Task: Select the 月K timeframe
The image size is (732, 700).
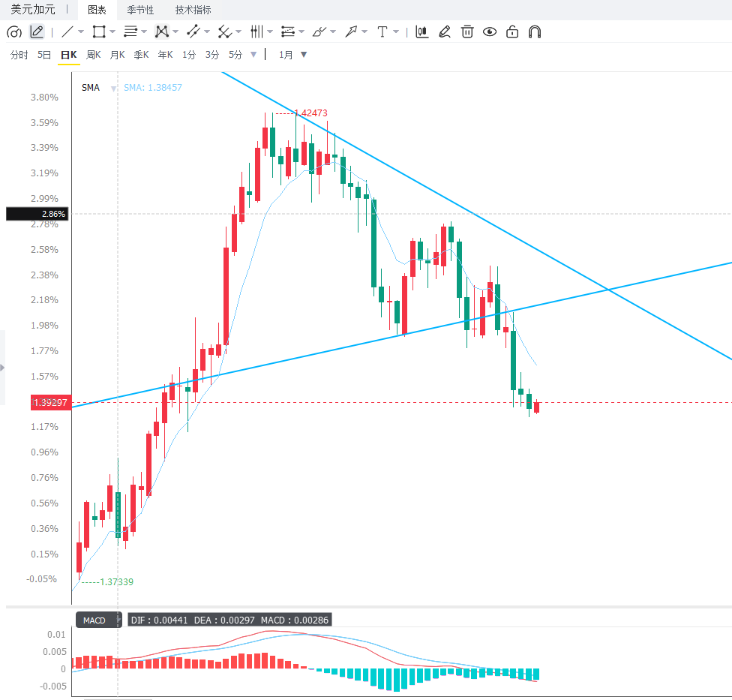Action: (117, 55)
